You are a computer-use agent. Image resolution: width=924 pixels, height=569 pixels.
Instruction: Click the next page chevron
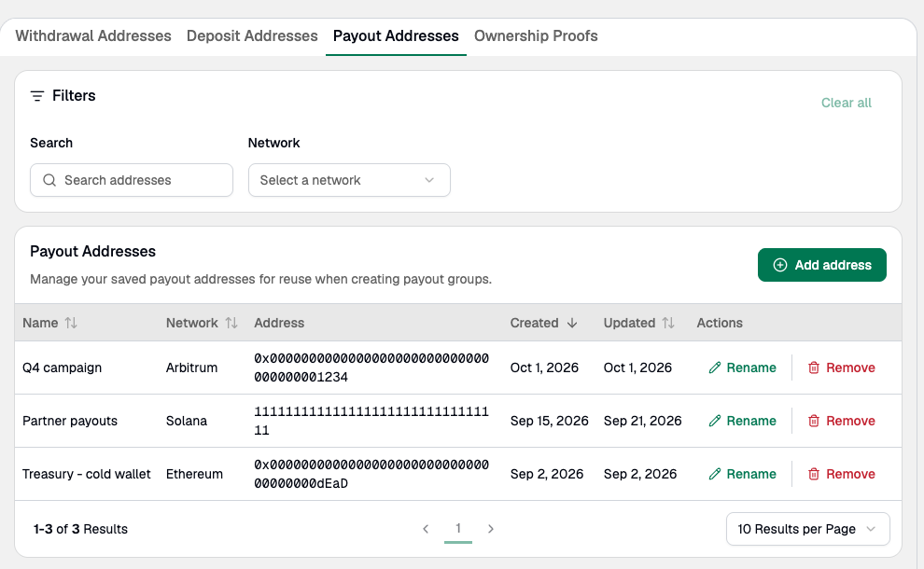[x=490, y=529]
